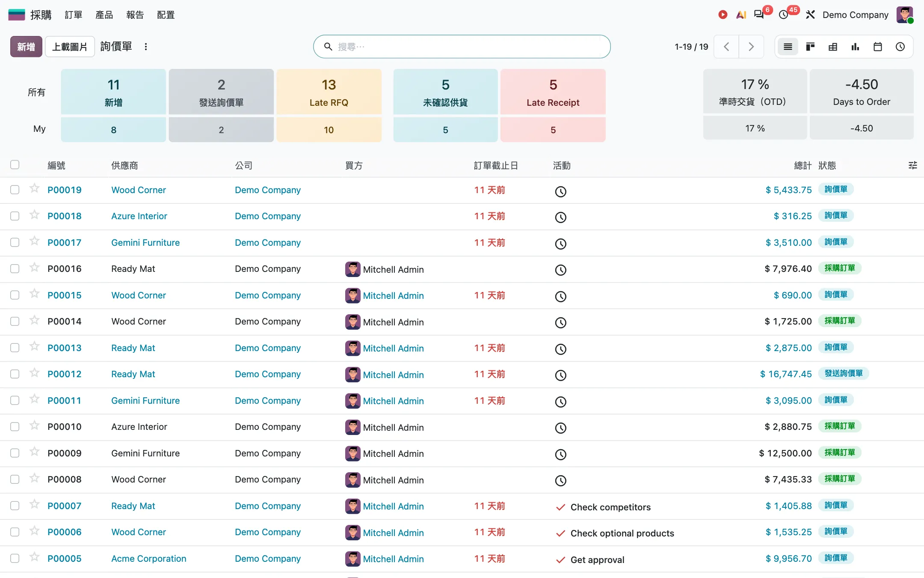This screenshot has height=578, width=924.
Task: Sort by the 編號 column header
Action: click(56, 165)
